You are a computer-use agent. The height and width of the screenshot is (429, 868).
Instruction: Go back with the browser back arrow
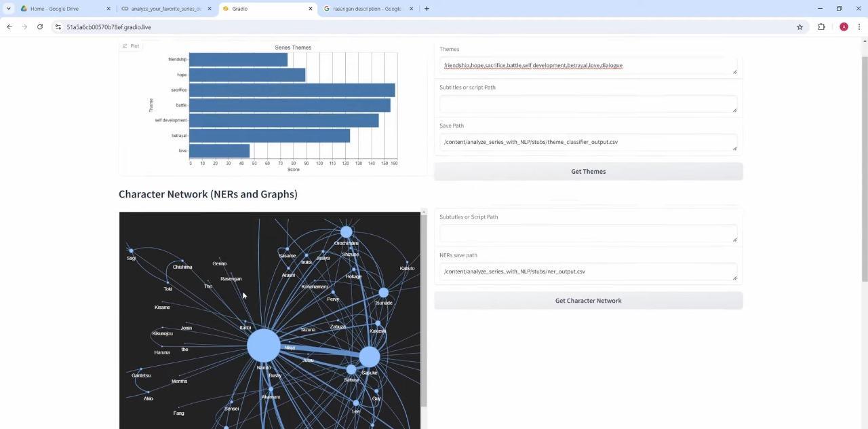click(x=9, y=27)
